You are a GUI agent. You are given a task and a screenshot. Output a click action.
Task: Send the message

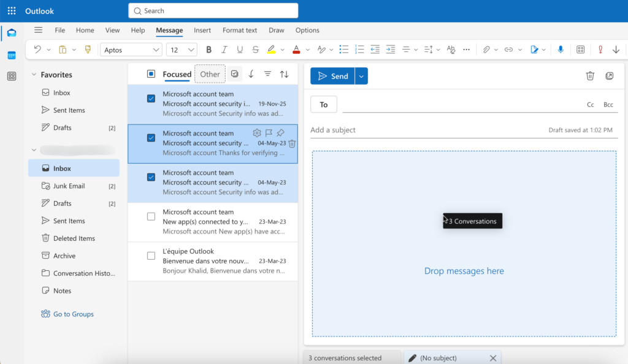pos(333,76)
